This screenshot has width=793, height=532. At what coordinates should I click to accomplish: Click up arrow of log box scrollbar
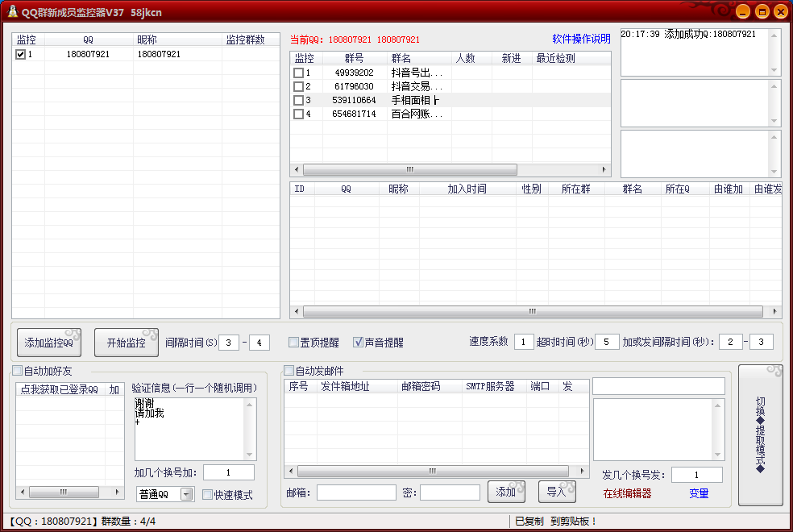pyautogui.click(x=774, y=35)
